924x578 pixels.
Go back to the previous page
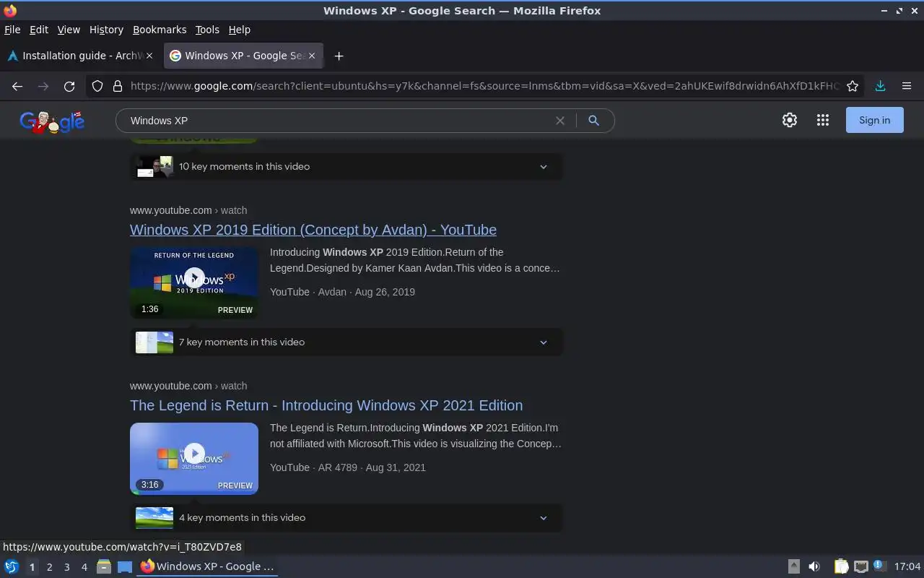point(17,86)
